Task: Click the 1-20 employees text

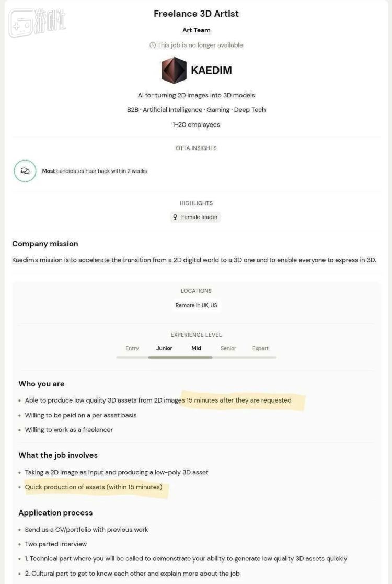Action: tap(196, 125)
